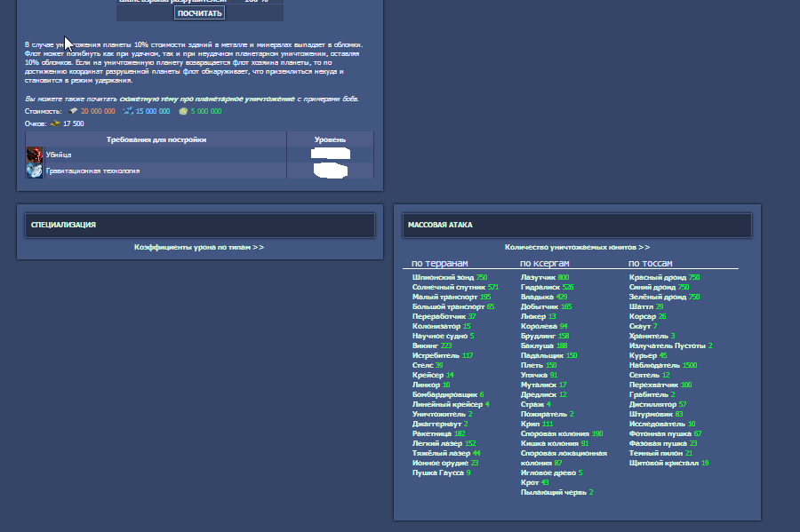Click Владыка 429 entry
The width and height of the screenshot is (800, 532).
pos(544,297)
